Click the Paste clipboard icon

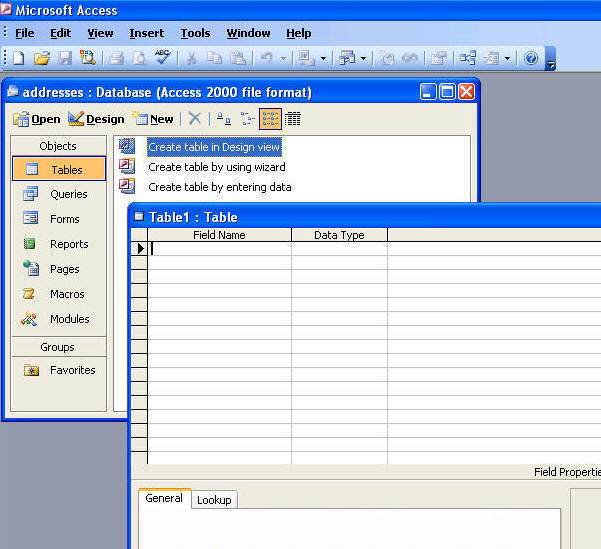pyautogui.click(x=238, y=58)
